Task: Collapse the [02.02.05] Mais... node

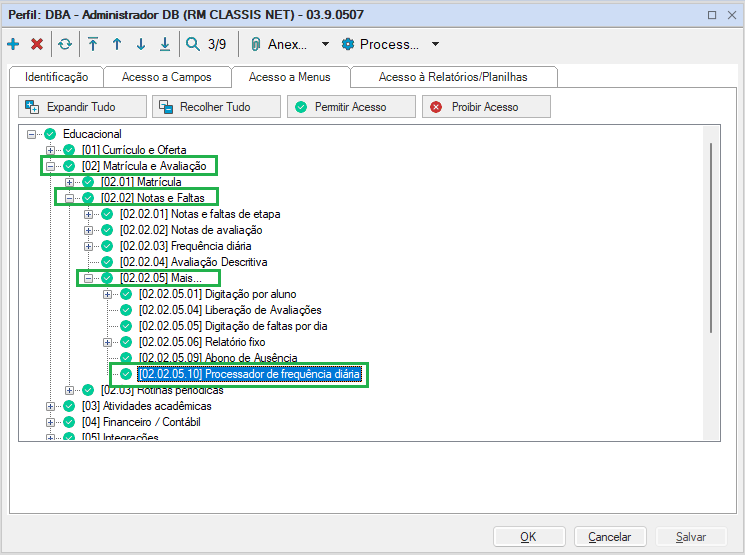Action: point(88,278)
